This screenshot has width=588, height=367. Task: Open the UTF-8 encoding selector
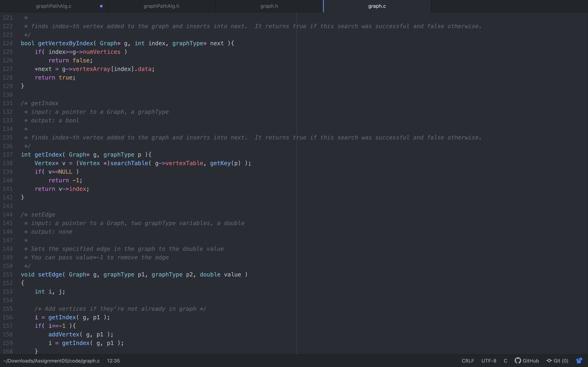pyautogui.click(x=489, y=361)
